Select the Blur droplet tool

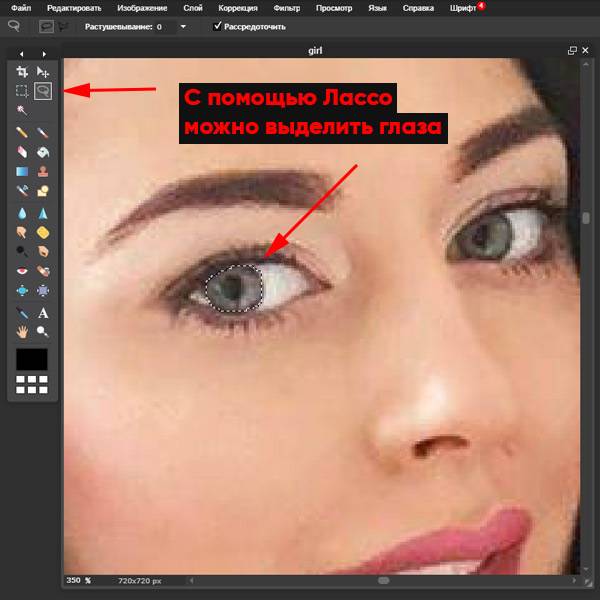point(22,213)
